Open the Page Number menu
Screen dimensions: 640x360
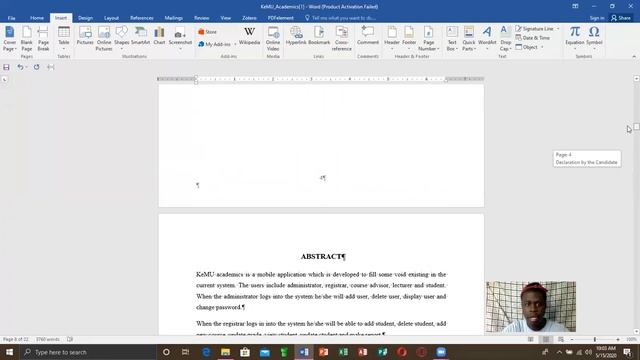pos(429,39)
